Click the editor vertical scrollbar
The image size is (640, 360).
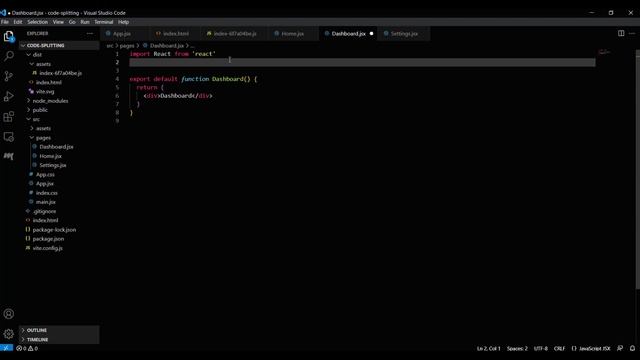(x=637, y=169)
